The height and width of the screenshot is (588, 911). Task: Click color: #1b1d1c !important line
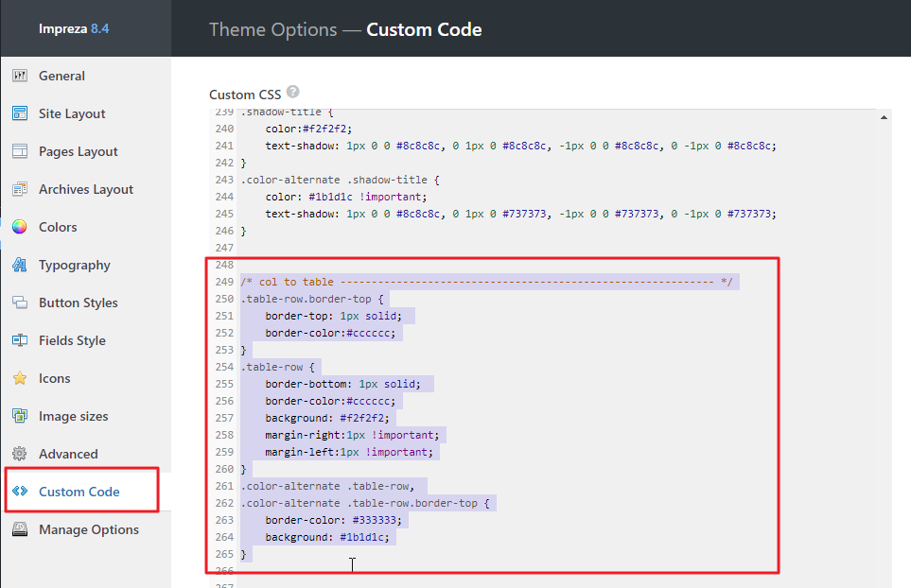tap(346, 197)
